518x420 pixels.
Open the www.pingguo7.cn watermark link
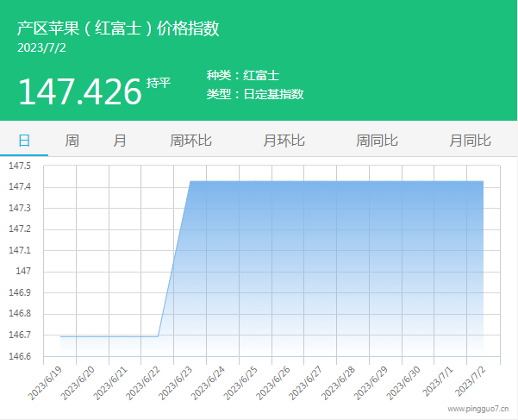pos(477,410)
